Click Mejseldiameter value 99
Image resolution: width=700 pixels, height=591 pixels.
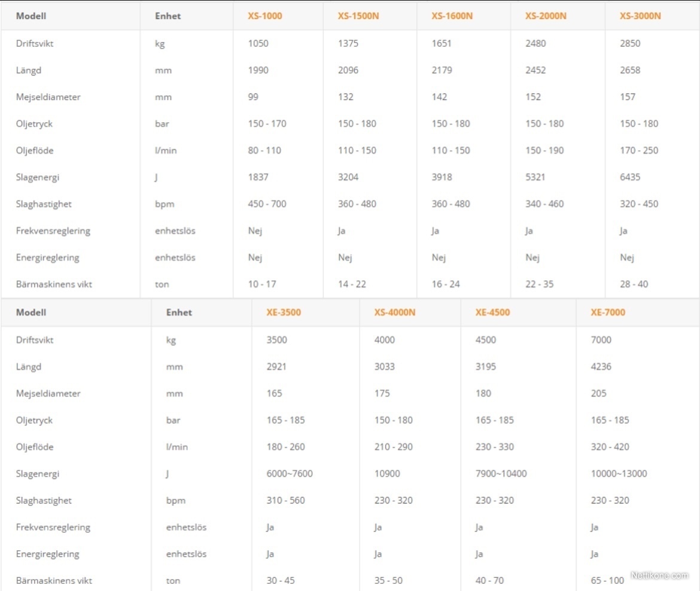[x=253, y=97]
